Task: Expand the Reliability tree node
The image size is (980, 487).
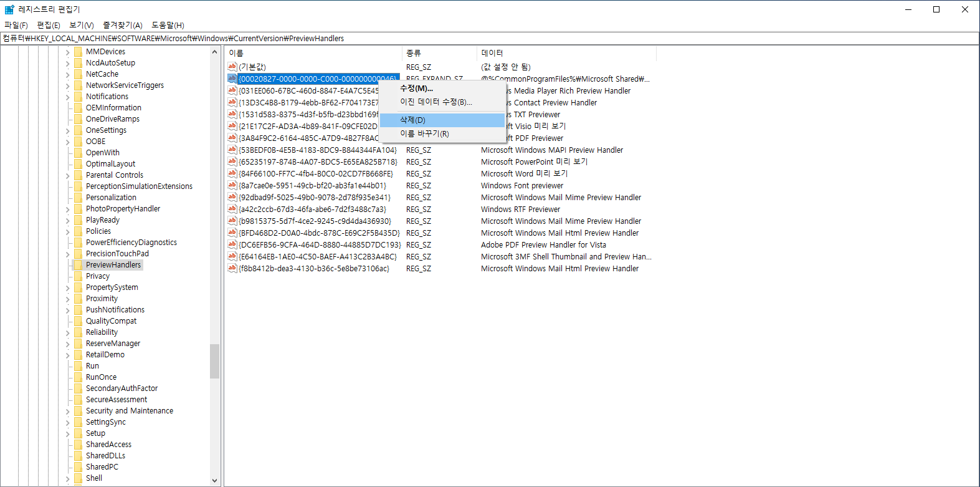Action: pos(68,332)
